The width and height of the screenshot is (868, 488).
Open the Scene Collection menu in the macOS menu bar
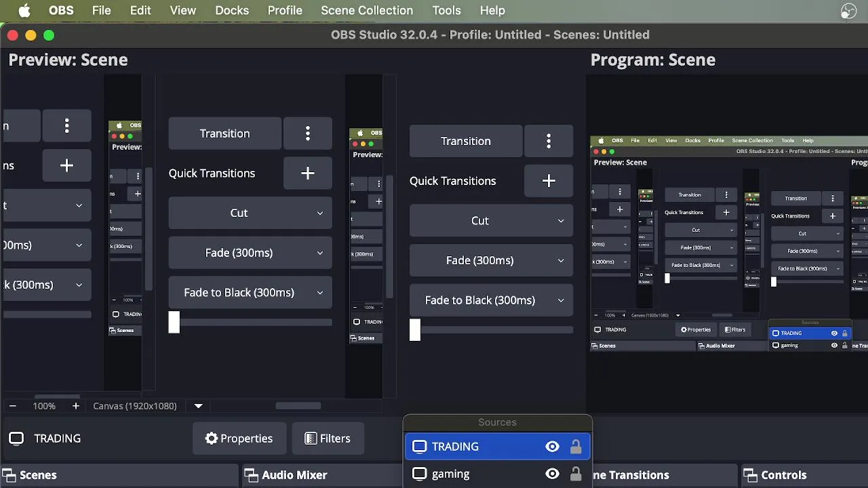pyautogui.click(x=367, y=10)
